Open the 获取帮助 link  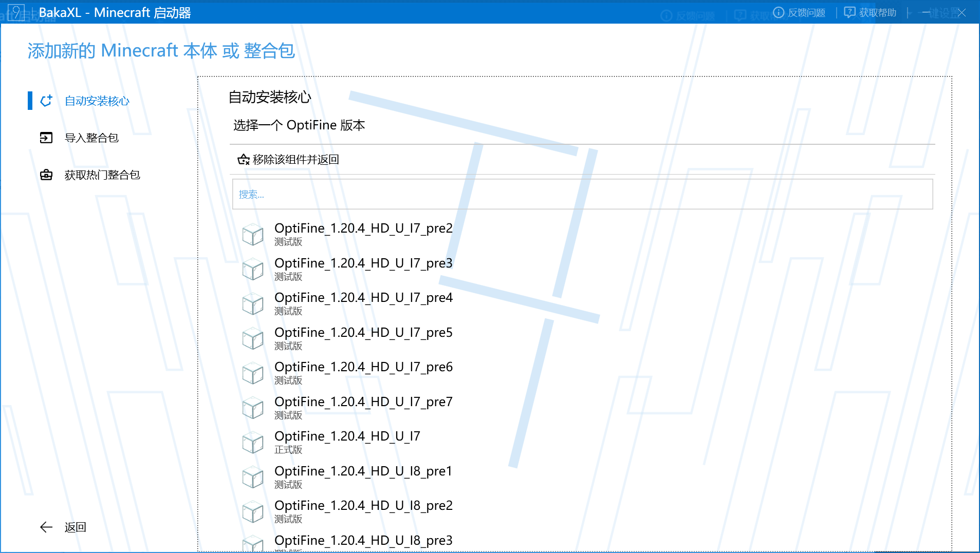[x=871, y=12]
